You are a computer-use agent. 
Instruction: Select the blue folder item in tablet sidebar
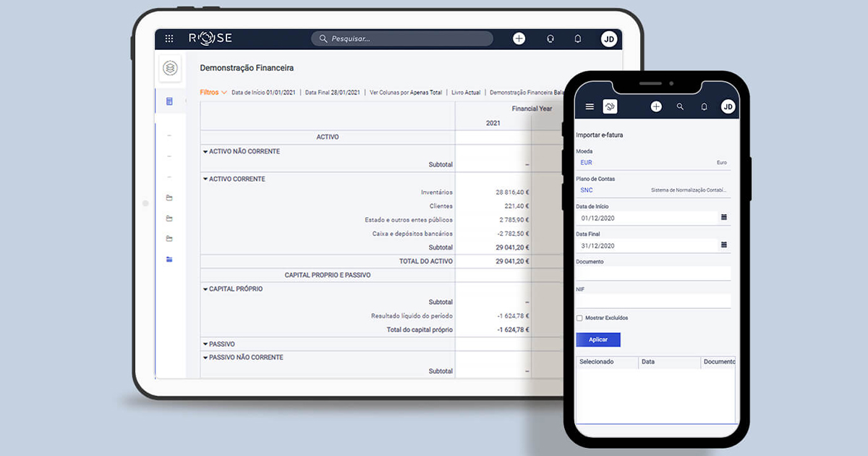tap(169, 259)
